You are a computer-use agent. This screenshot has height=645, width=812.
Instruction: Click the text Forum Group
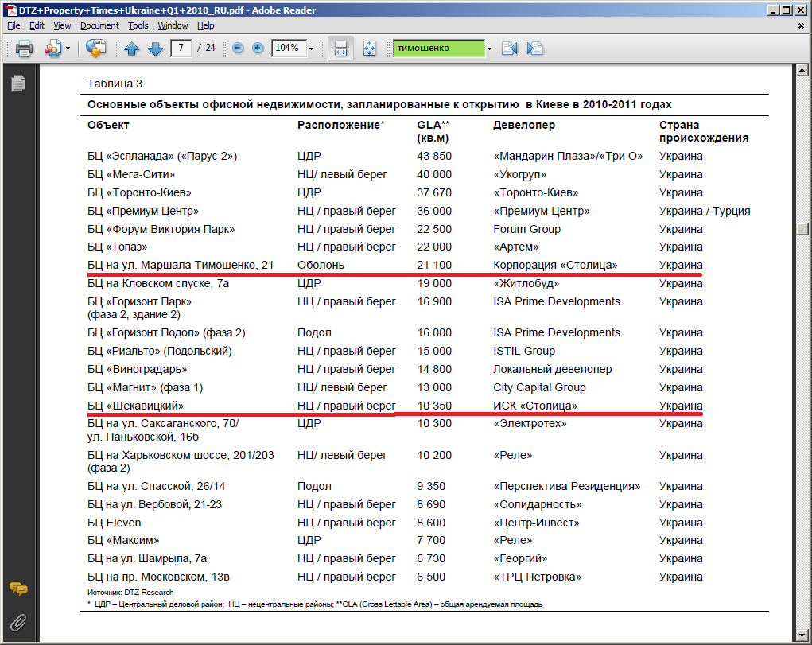click(526, 229)
